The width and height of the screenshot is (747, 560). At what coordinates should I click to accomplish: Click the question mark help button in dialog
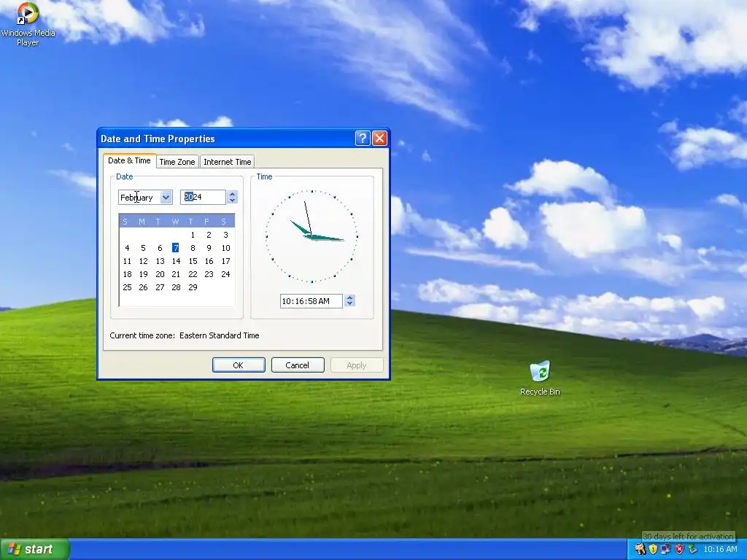pos(363,138)
